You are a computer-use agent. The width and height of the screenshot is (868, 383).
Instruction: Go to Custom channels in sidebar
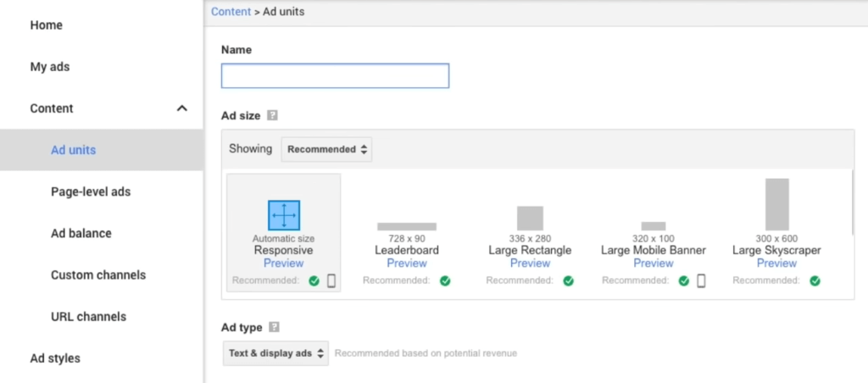coord(98,275)
